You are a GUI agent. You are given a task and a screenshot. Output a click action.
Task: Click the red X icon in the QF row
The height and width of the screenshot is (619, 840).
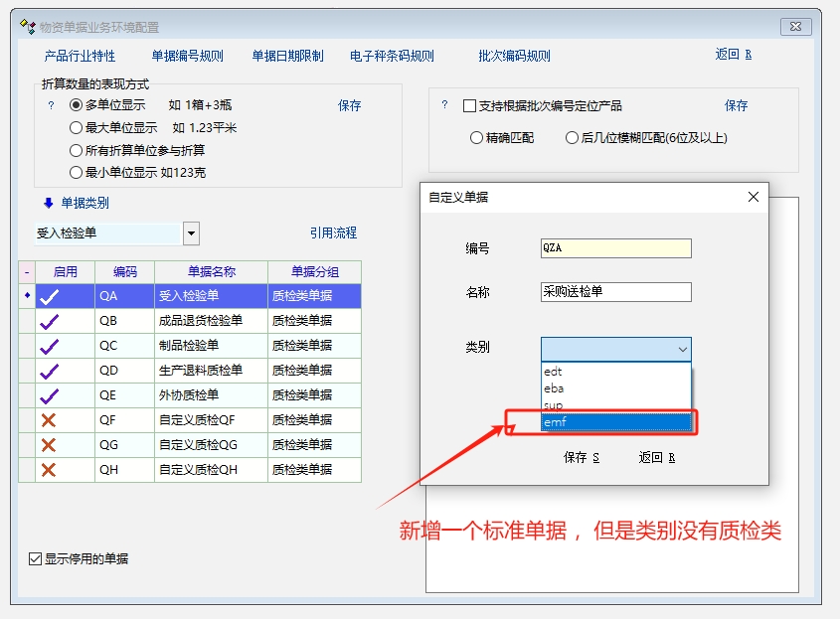coord(49,420)
